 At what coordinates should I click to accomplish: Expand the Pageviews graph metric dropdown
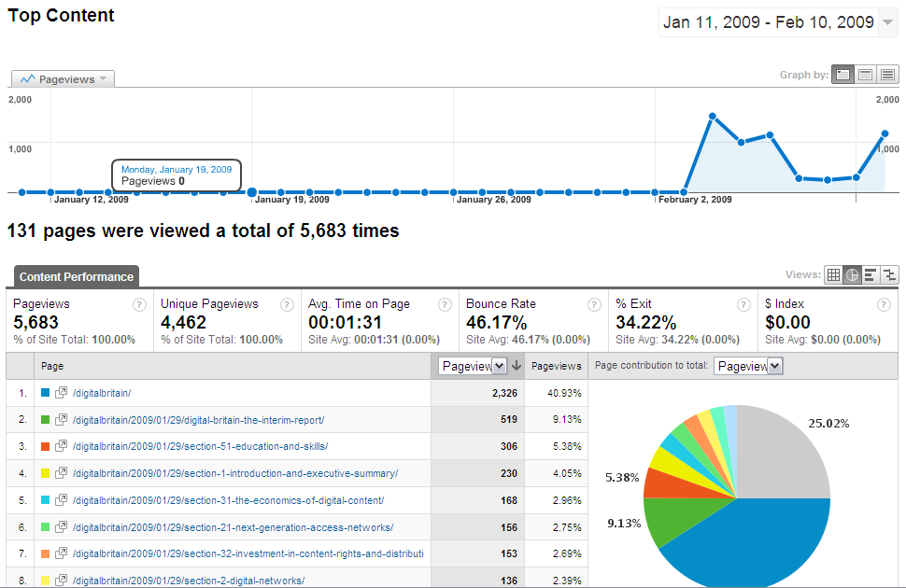point(63,79)
